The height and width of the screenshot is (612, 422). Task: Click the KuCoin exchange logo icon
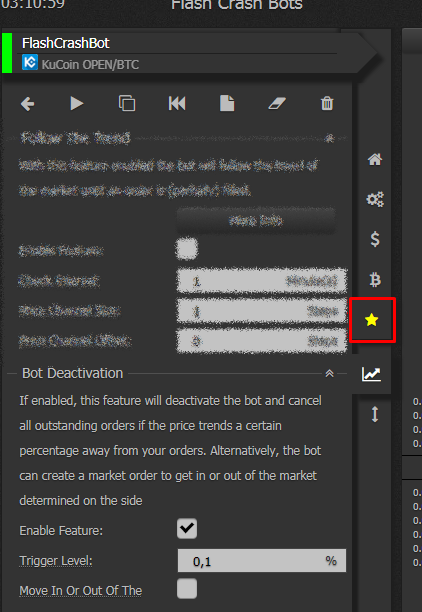point(30,63)
